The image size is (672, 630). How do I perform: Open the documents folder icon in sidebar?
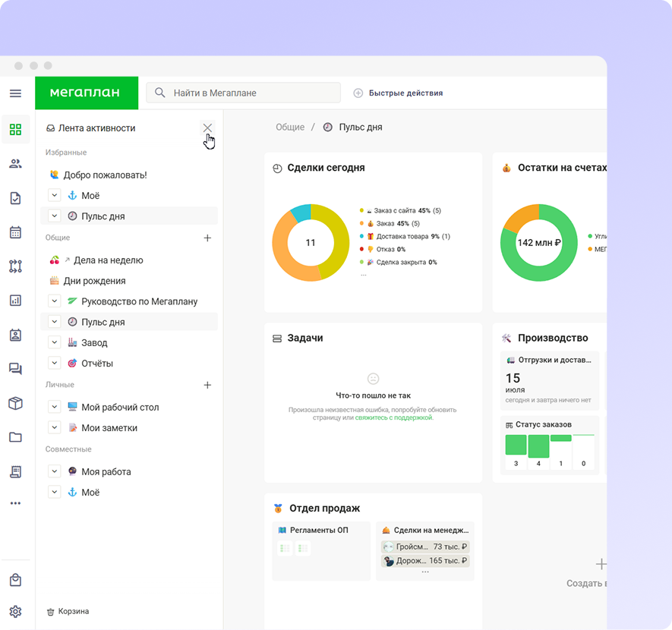point(15,437)
